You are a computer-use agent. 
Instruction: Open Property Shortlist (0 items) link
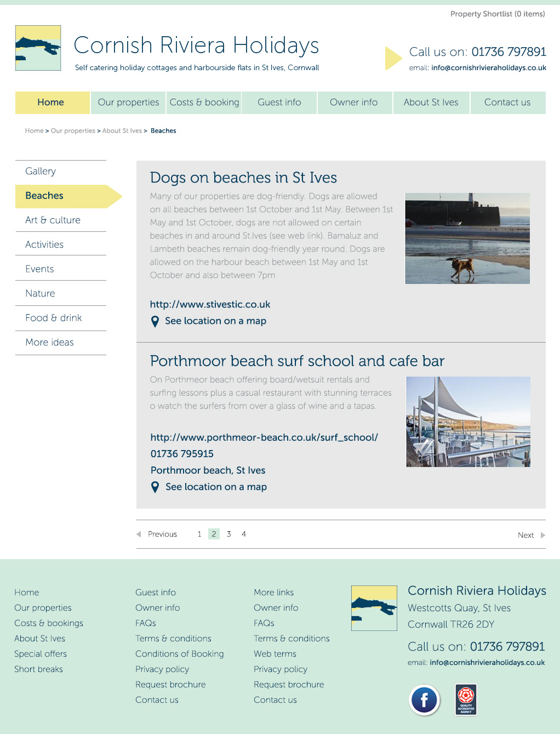(498, 14)
